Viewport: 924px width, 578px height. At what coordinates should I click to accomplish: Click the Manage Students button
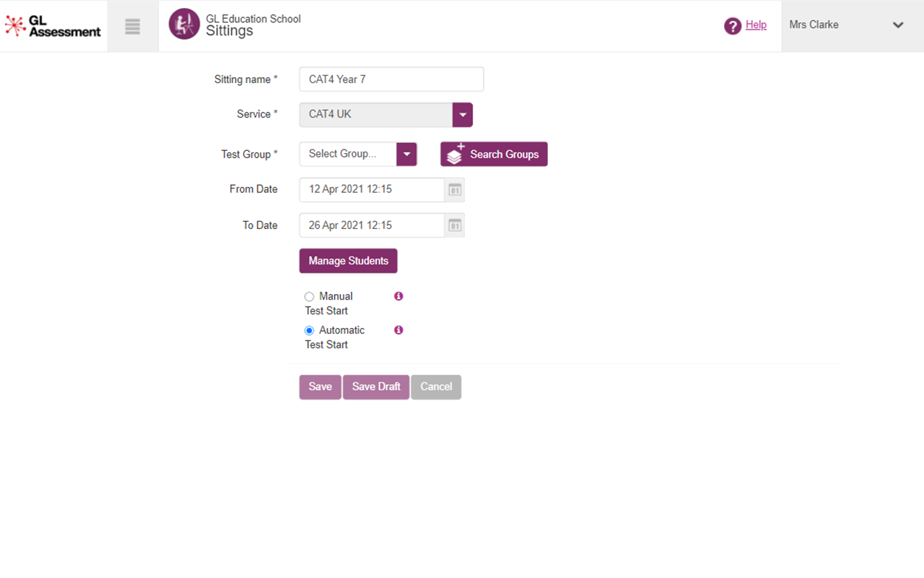[348, 261]
